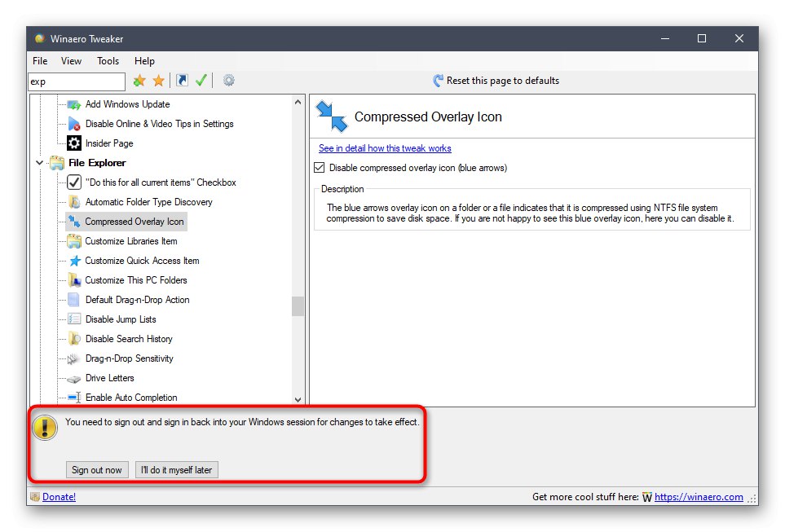Open See in detail how this tweak works link
Viewport: 785px width, 532px height.
(385, 148)
